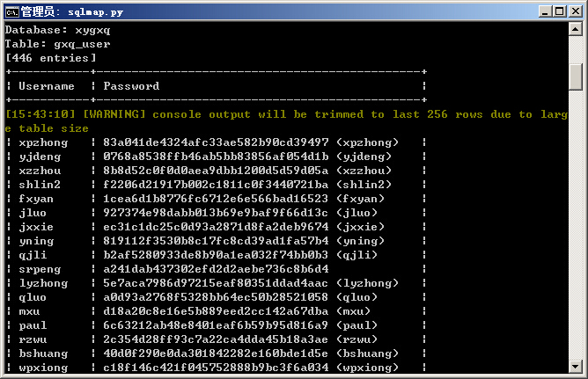Click the Database: xygxq line

pyautogui.click(x=58, y=30)
